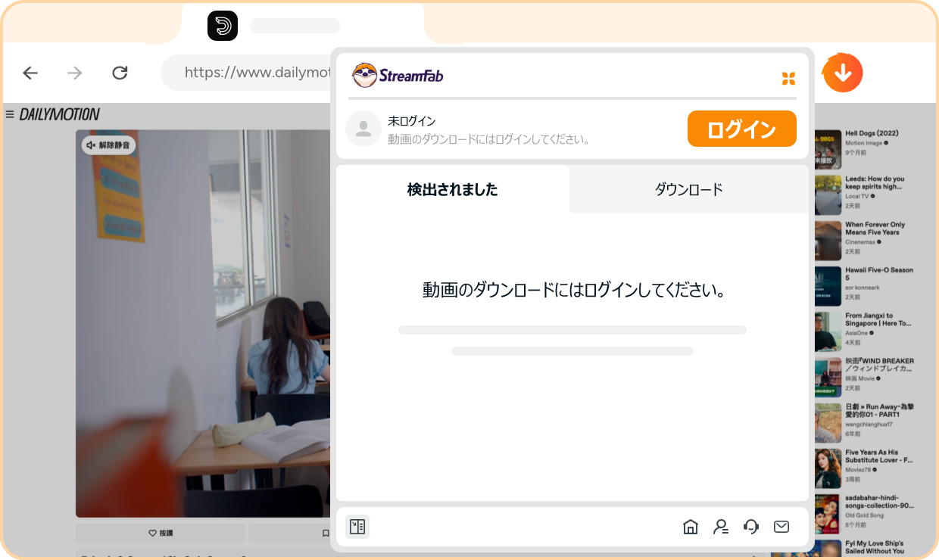Select the 検出されました tab
This screenshot has height=560, width=939.
pyautogui.click(x=452, y=189)
